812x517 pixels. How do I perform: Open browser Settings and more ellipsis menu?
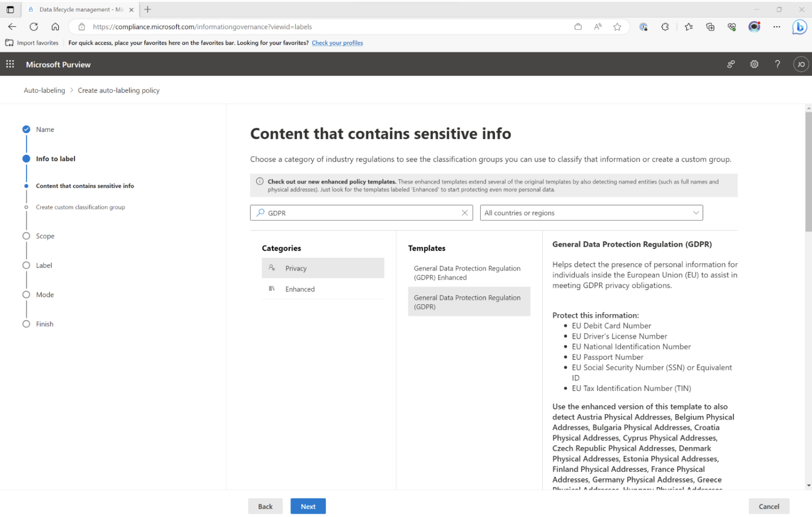coord(777,27)
